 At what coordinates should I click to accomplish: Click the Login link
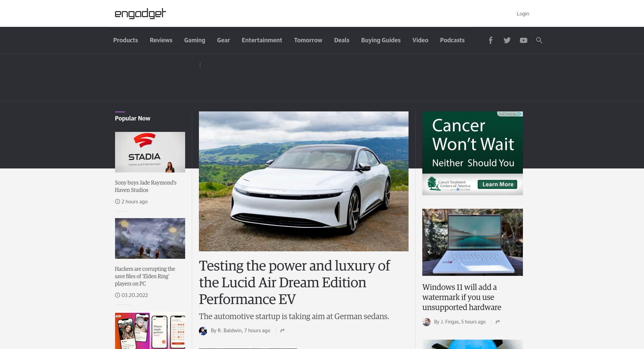523,14
